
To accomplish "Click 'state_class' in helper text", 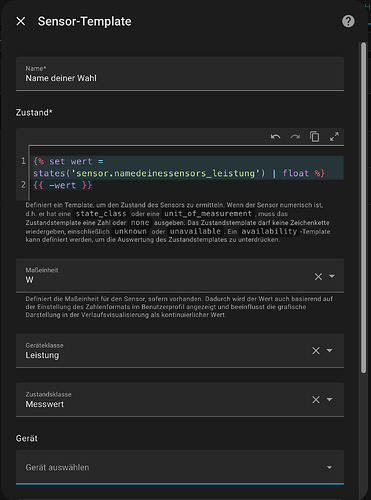I will (101, 214).
